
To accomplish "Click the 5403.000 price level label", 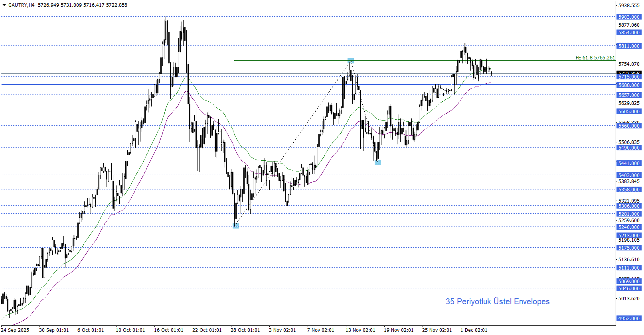I will pos(629,175).
